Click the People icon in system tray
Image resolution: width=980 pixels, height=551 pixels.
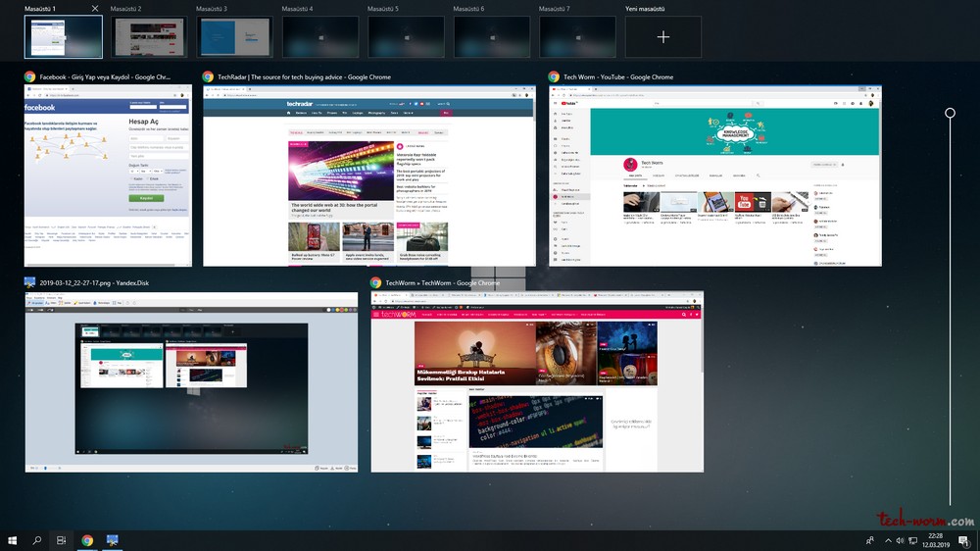point(870,540)
